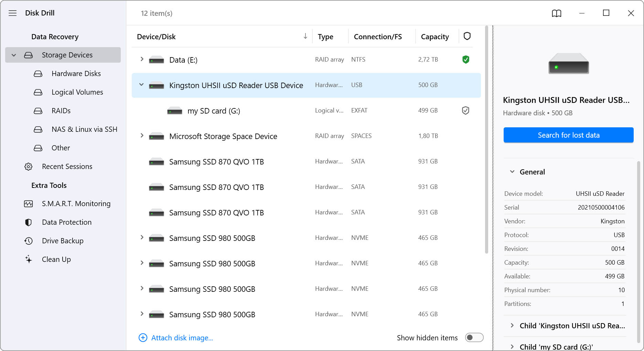Collapse the Kingston UHSII uSD Reader row
This screenshot has width=644, height=351.
pyautogui.click(x=141, y=85)
